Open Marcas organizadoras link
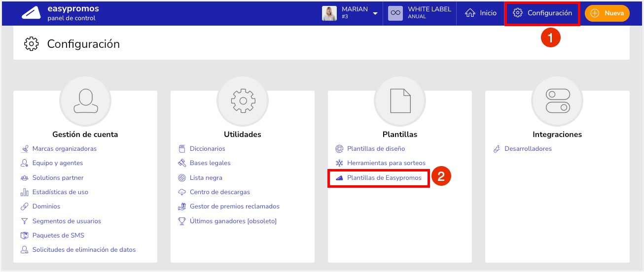Viewport: 644px width, 272px height. coord(65,149)
